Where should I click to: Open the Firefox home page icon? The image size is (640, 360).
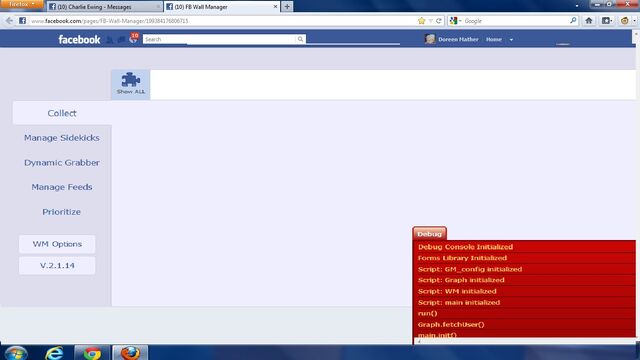pyautogui.click(x=589, y=20)
